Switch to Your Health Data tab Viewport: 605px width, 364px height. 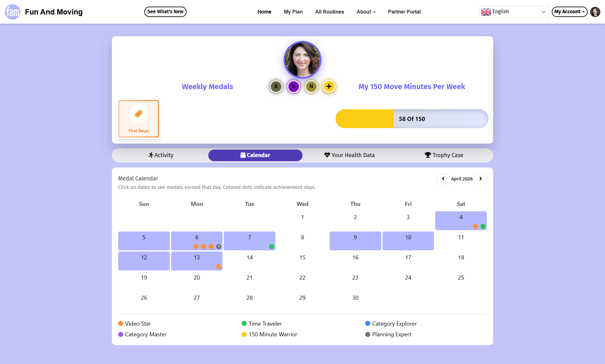(x=349, y=155)
